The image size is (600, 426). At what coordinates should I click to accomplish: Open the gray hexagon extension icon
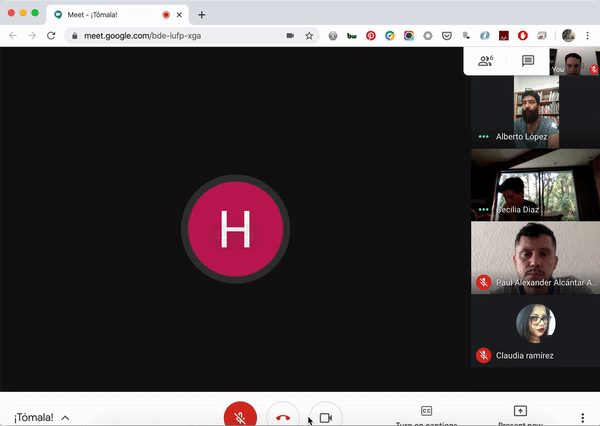[428, 36]
